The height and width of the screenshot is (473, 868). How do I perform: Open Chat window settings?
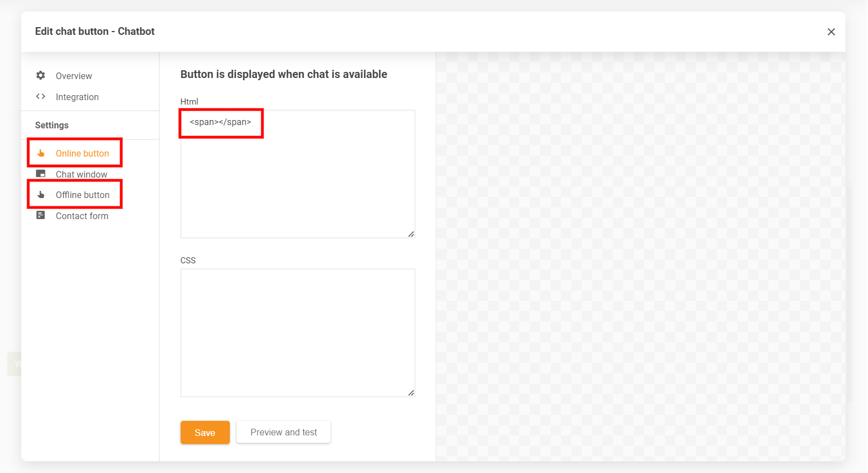[81, 174]
